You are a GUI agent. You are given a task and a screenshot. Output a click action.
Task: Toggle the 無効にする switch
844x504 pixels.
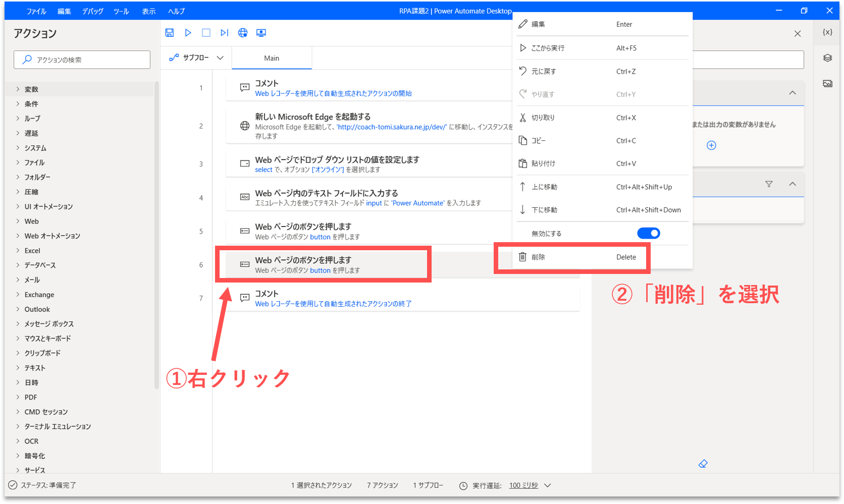pyautogui.click(x=648, y=233)
